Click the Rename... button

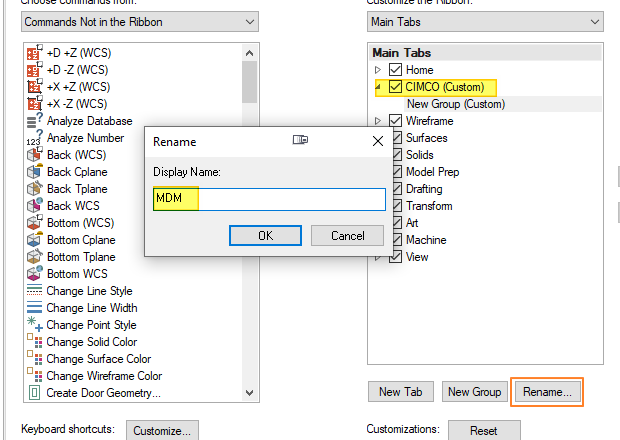pyautogui.click(x=547, y=392)
